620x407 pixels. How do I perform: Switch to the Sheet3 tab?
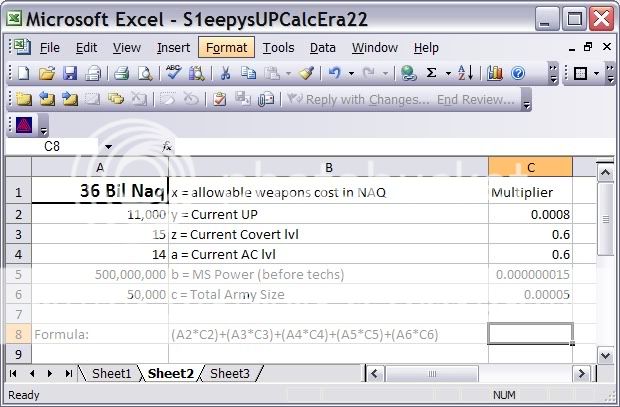click(x=230, y=373)
